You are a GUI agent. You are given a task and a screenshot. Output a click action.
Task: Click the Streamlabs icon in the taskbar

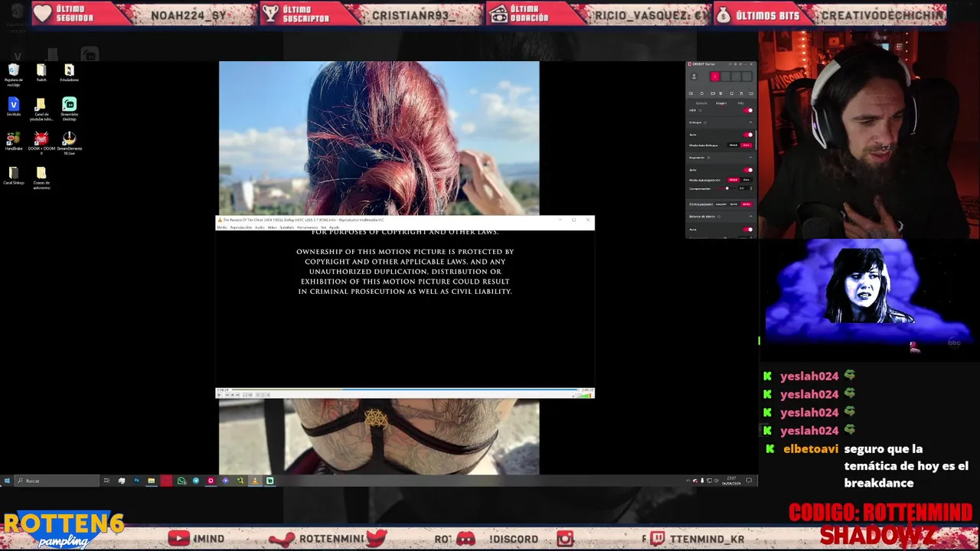click(x=269, y=481)
